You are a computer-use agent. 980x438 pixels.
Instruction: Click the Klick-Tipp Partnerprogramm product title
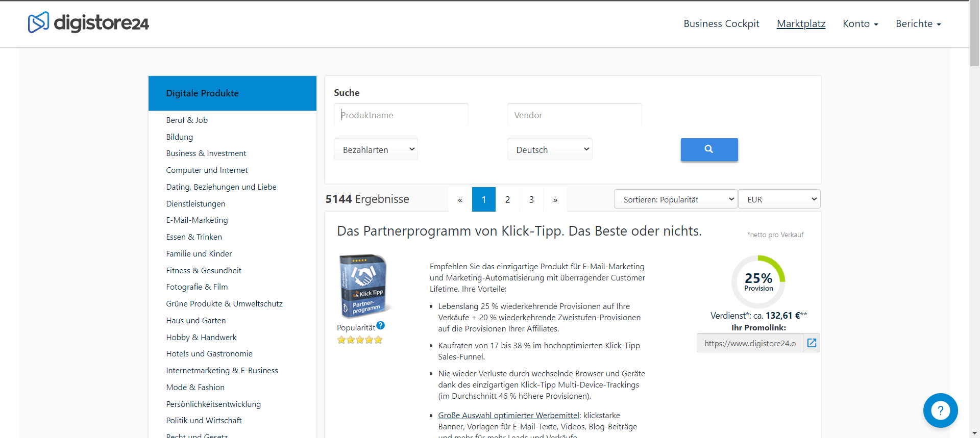519,231
